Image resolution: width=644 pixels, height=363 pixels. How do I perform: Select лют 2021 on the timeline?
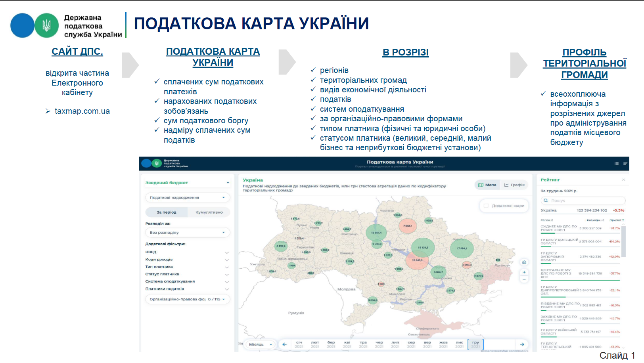[315, 344]
